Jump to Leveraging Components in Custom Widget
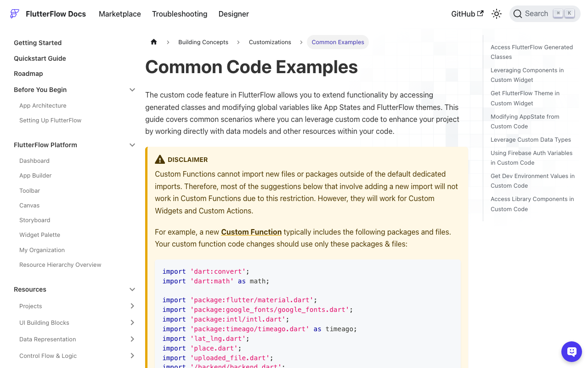588x368 pixels. click(527, 75)
